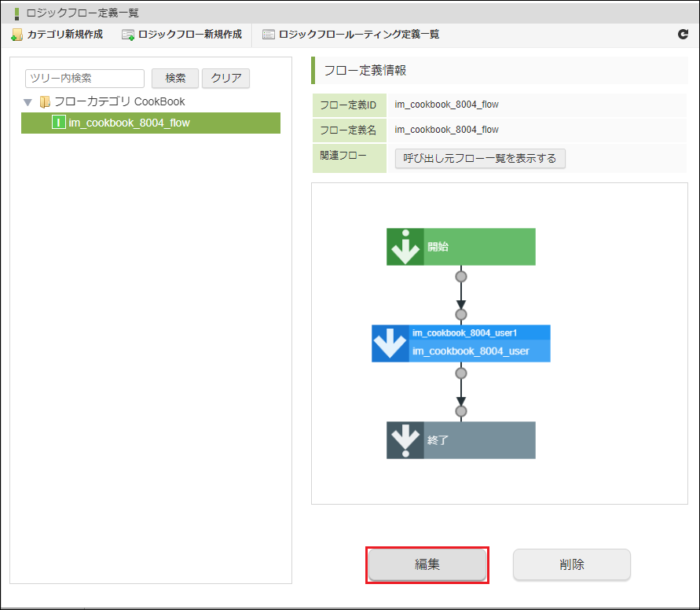Click the flow icon beside im_cookbook_8004_flow
Image resolution: width=700 pixels, height=610 pixels.
click(58, 122)
